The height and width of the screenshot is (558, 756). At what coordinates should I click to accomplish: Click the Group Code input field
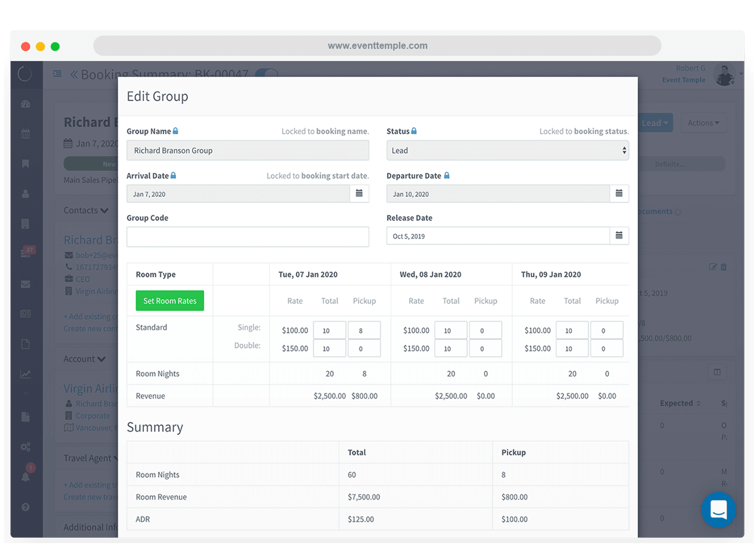click(x=247, y=237)
